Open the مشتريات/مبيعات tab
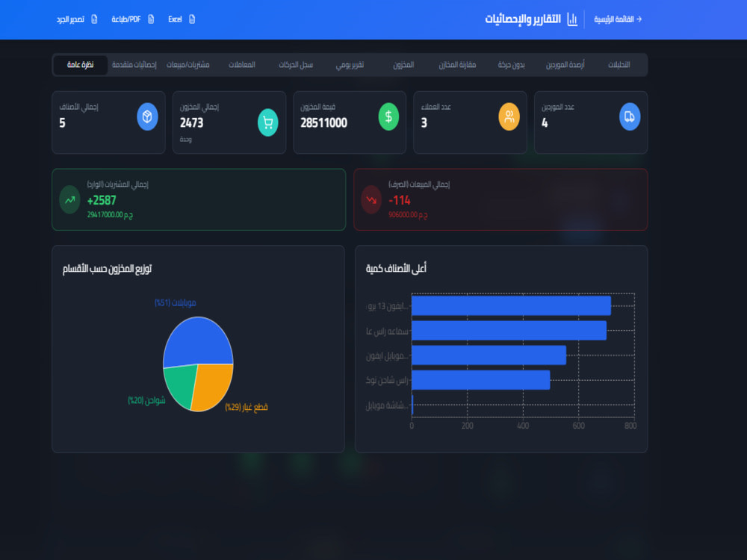Screen dimensions: 747x560 (x=187, y=65)
